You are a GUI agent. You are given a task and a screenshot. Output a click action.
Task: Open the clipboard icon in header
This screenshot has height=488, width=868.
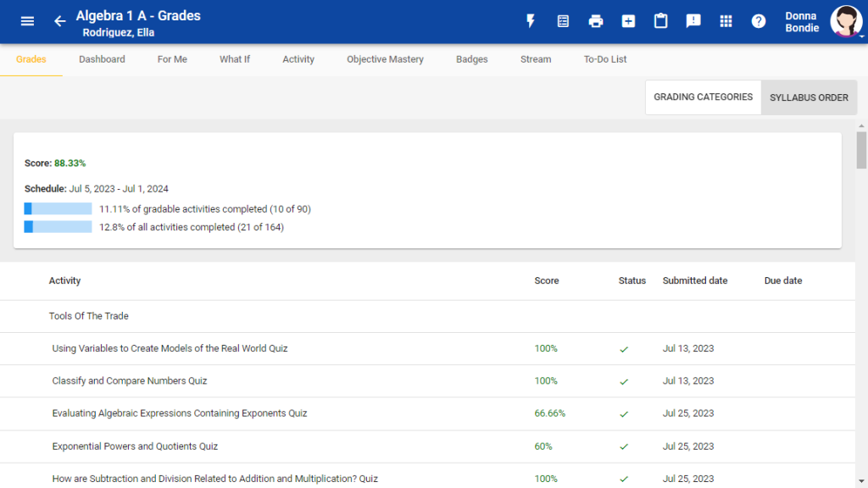pos(661,21)
